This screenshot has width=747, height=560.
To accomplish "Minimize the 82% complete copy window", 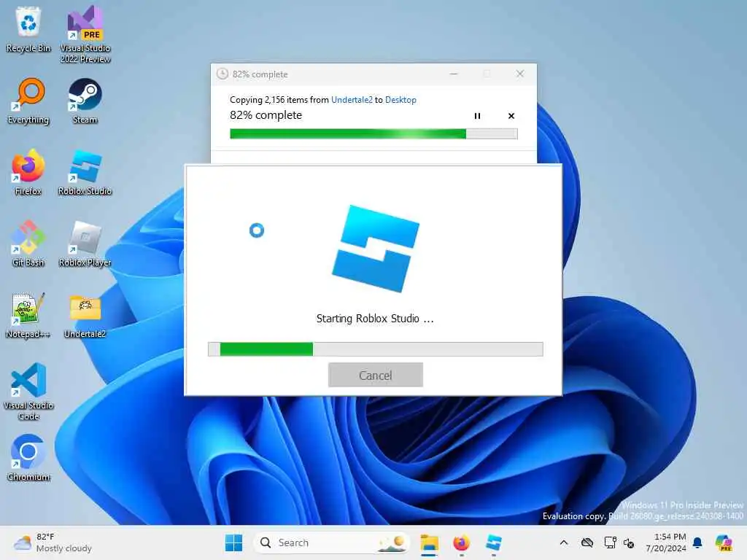I will [454, 74].
